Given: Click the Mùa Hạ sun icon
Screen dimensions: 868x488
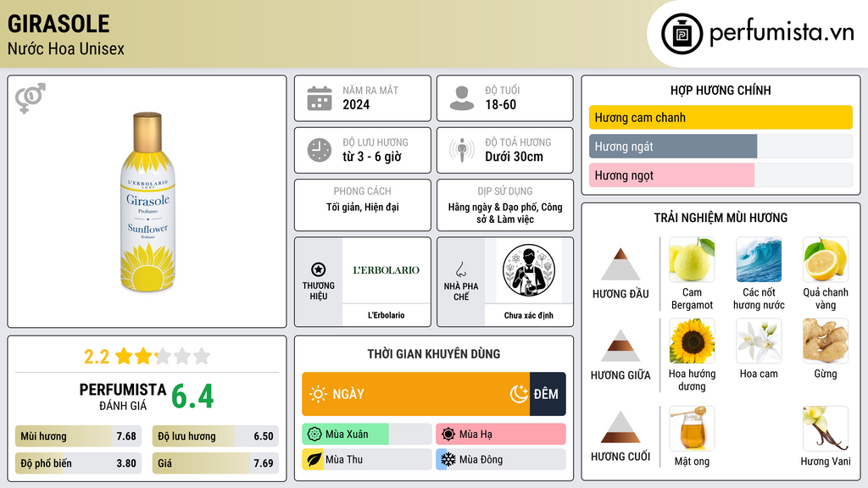Looking at the screenshot, I should coord(448,435).
